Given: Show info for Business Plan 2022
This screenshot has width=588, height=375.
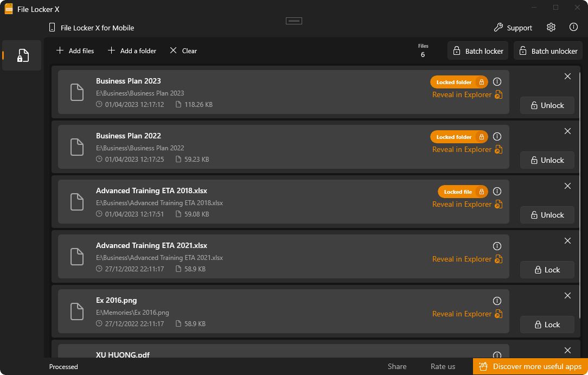Looking at the screenshot, I should [x=497, y=137].
